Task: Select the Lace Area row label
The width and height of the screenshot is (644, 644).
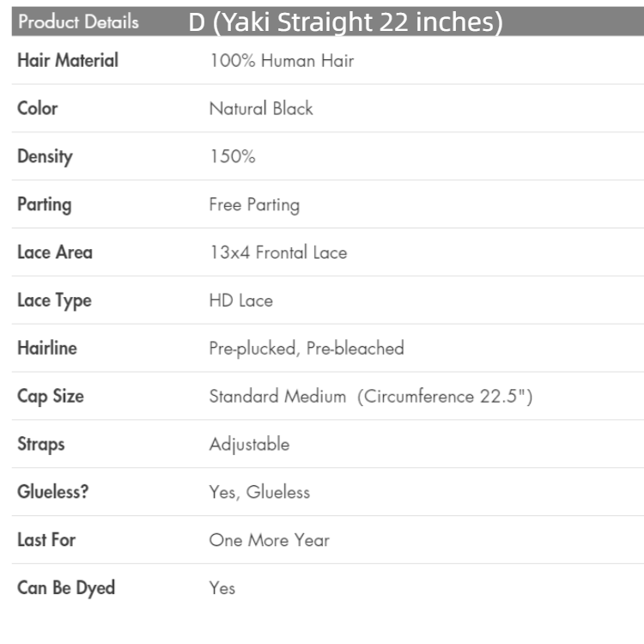Action: [54, 253]
